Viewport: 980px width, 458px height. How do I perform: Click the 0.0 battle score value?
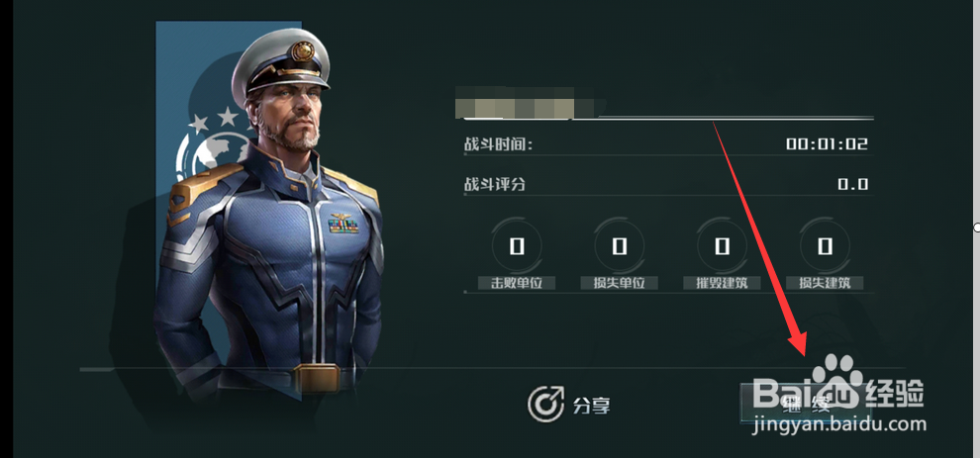(x=853, y=184)
